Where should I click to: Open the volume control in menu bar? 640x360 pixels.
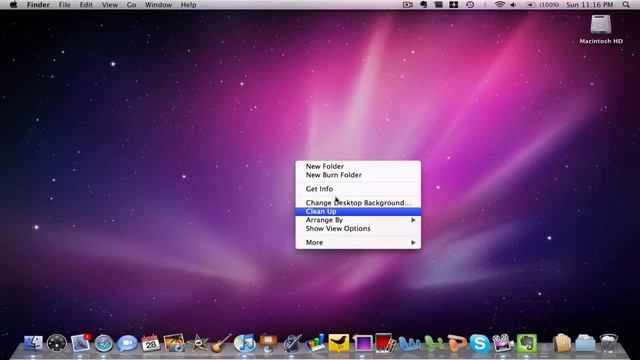513,5
